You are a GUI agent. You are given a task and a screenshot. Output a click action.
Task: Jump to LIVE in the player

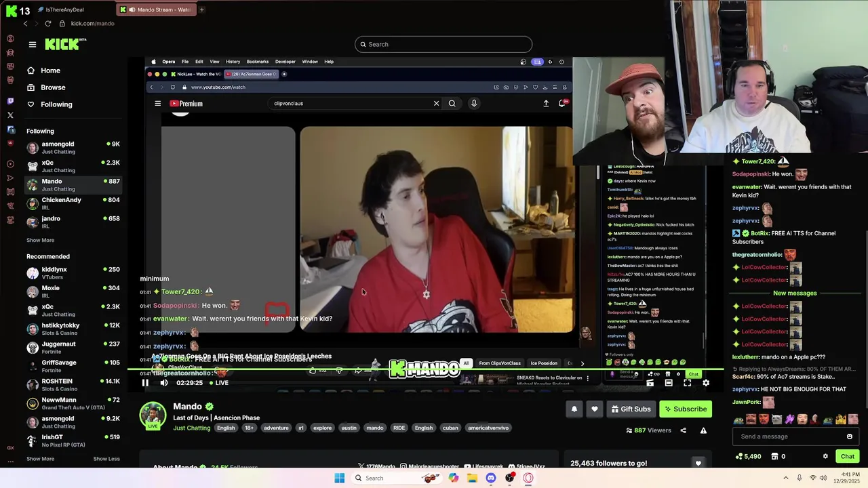coord(218,383)
